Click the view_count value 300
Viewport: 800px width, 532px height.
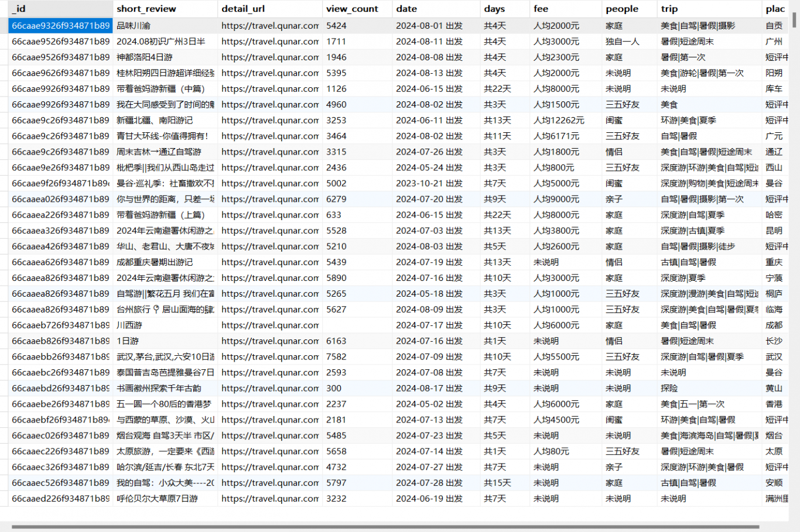357,388
